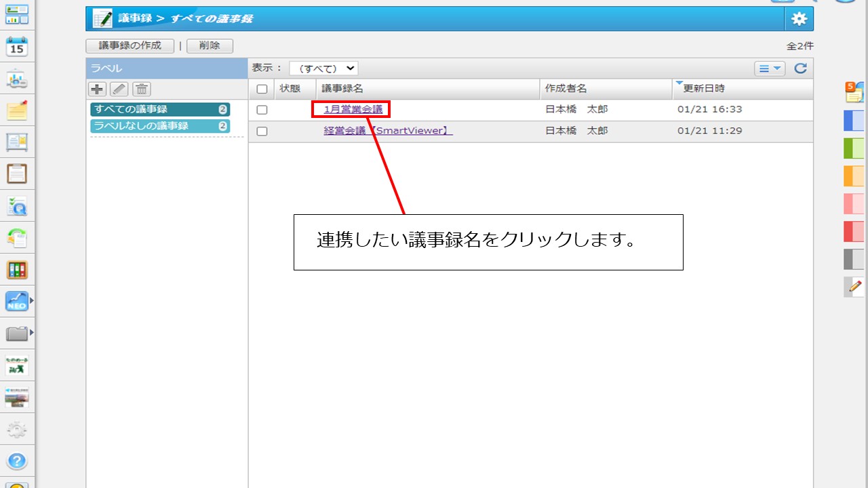Screen dimensions: 868x488
Task: Click the green sticky note color swatch
Action: click(854, 148)
